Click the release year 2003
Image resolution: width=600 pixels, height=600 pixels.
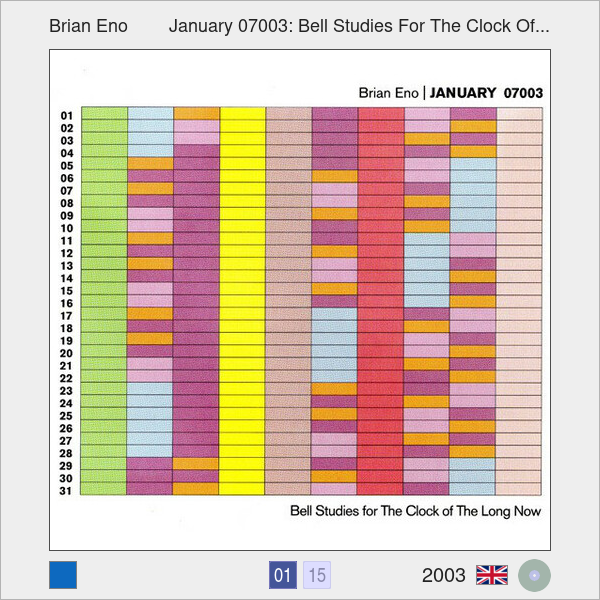tap(444, 575)
